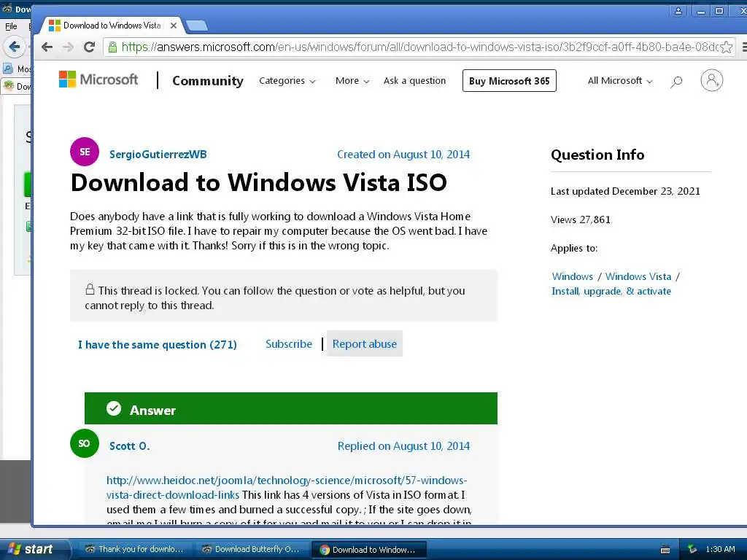Bookmark this page with the star icon

[726, 47]
